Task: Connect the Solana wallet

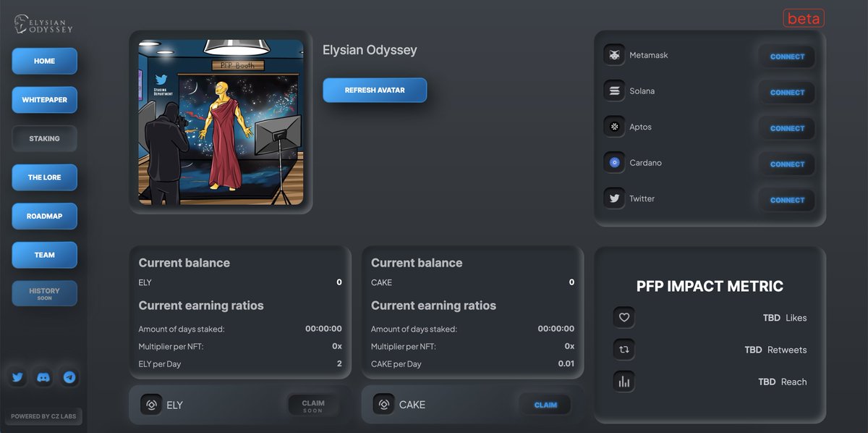Action: click(x=787, y=93)
